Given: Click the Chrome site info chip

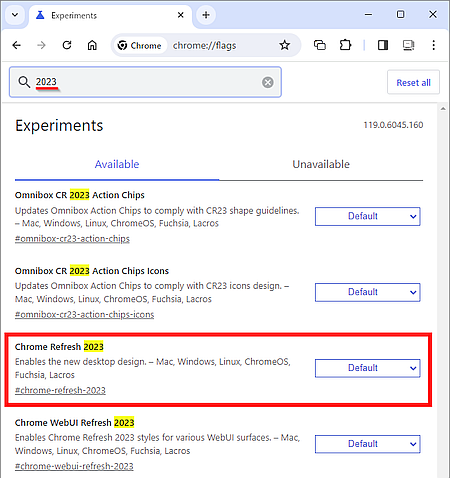Looking at the screenshot, I should 140,45.
